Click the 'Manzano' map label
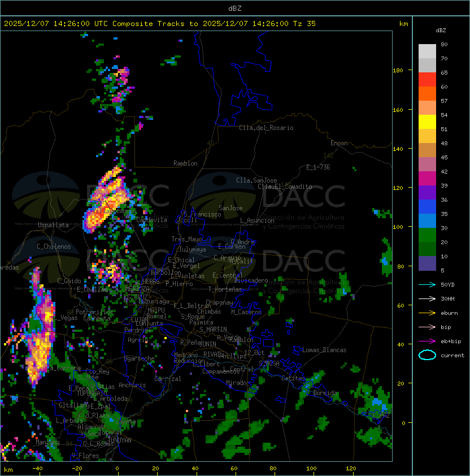The width and height of the screenshot is (470, 476). (x=47, y=442)
